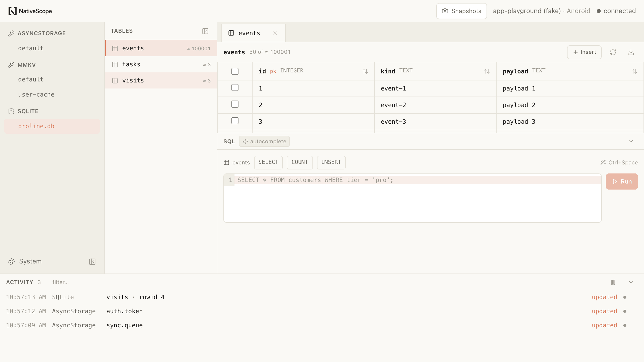This screenshot has width=644, height=362.
Task: Select the visits table
Action: click(x=161, y=80)
